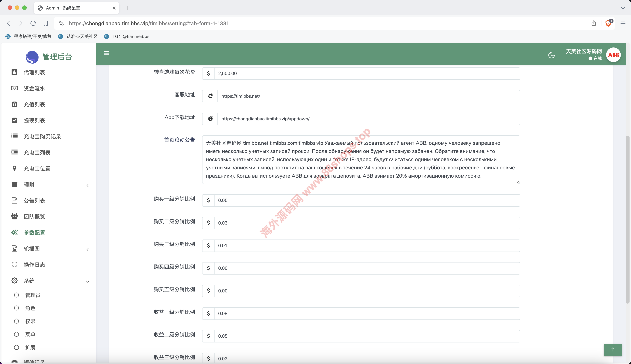Reload the page with refresh icon
Image resolution: width=631 pixels, height=364 pixels.
(x=33, y=23)
